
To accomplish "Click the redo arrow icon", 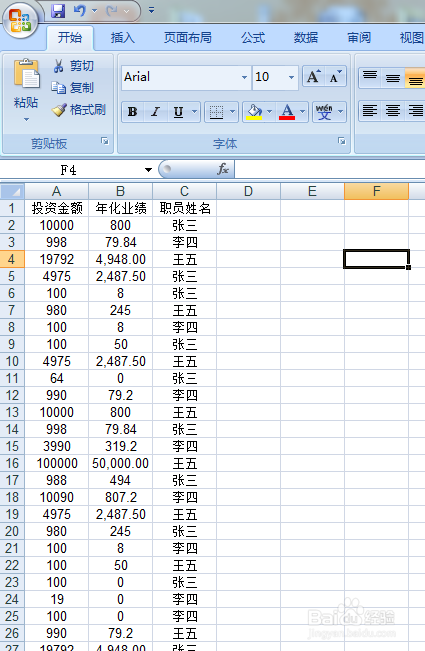I will click(x=112, y=11).
